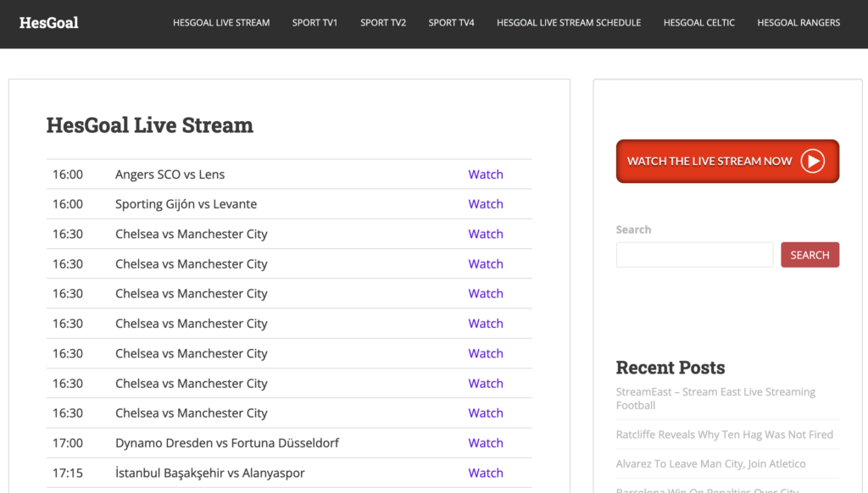Watch Angers SCO vs Lens stream
Image resolution: width=868 pixels, height=493 pixels.
tap(486, 174)
